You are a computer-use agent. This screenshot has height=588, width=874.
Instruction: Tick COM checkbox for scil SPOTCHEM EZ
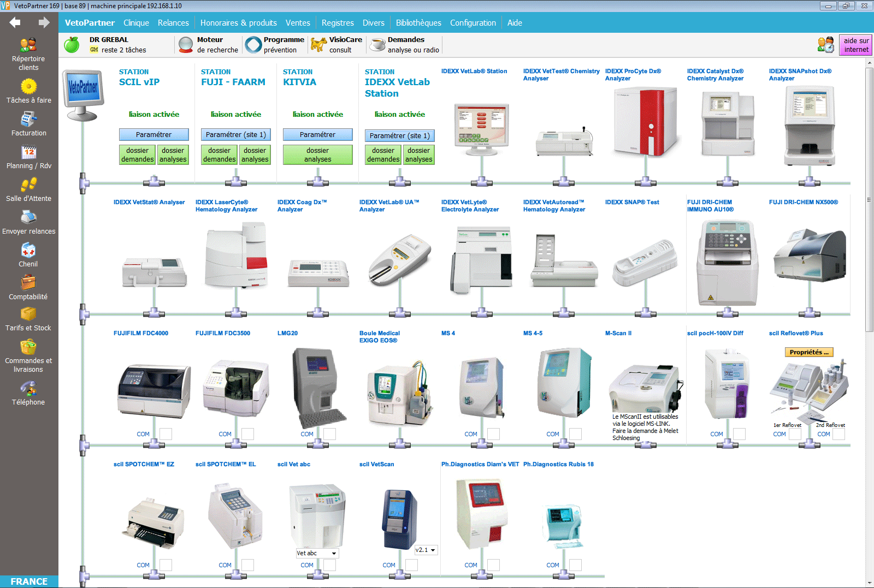pyautogui.click(x=166, y=565)
